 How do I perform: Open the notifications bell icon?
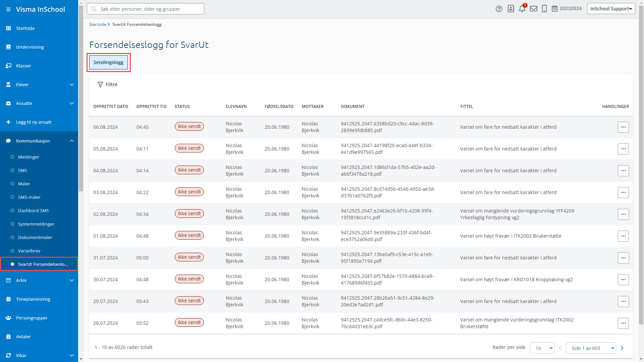click(x=522, y=9)
